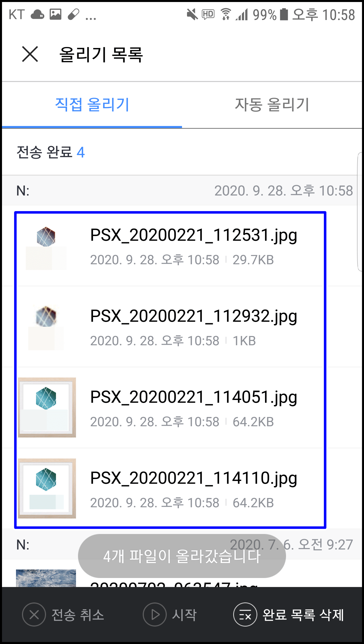Tap the image notification status icon
This screenshot has height=644, width=364.
click(x=55, y=14)
